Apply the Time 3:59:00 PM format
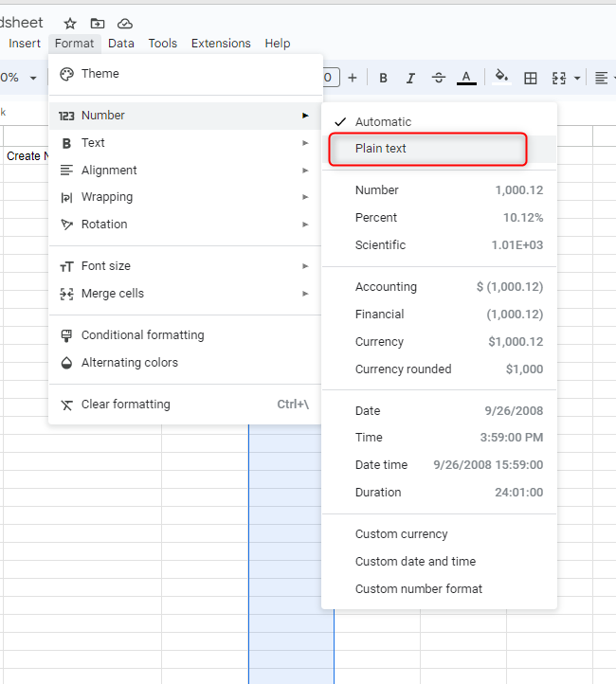The height and width of the screenshot is (684, 616). [x=440, y=438]
